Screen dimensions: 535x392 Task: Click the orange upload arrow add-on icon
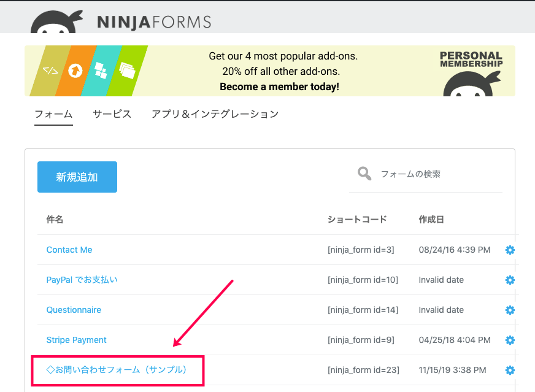[75, 71]
